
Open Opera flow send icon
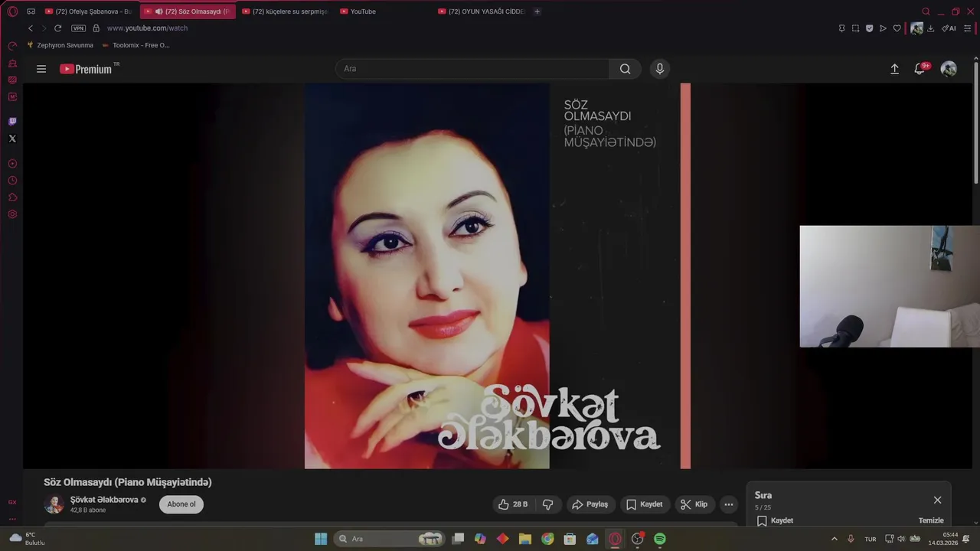883,28
